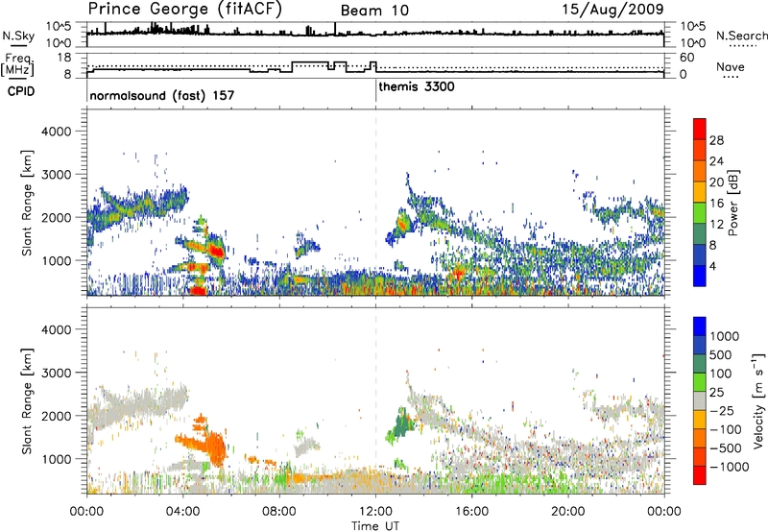Click the "Velocity [m s⁻¹]" colorbar title
The height and width of the screenshot is (532, 768).
[758, 400]
